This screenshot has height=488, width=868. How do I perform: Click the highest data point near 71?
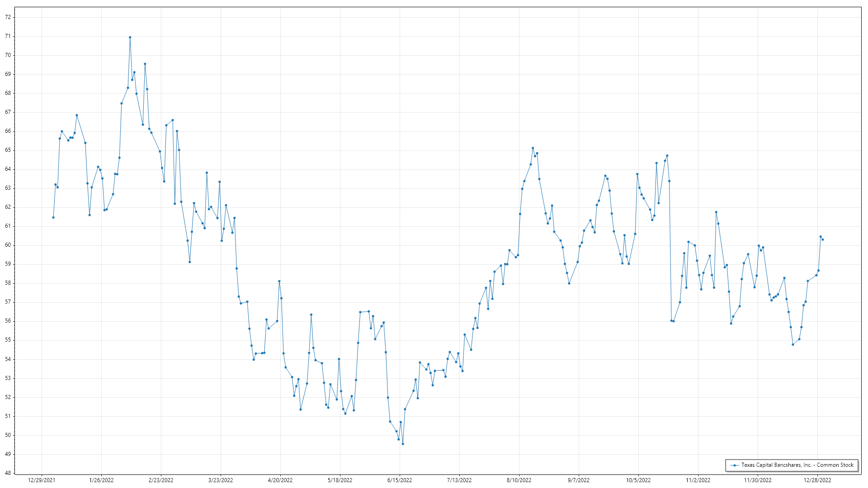click(130, 38)
